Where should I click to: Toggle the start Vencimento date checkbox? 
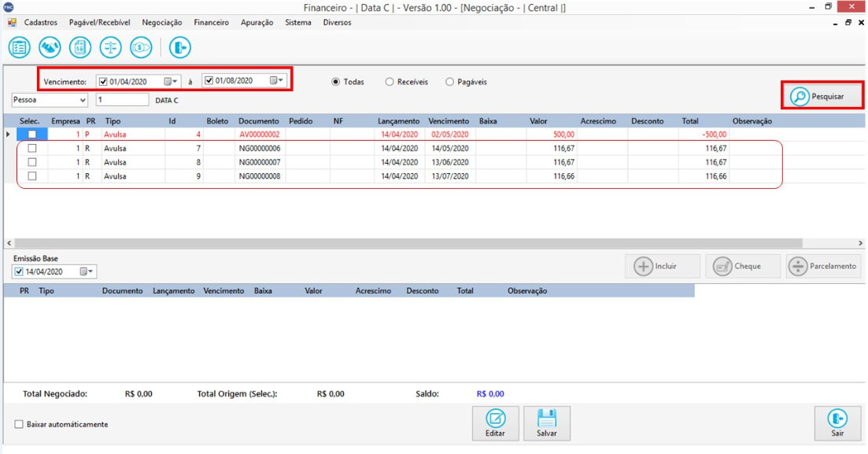[x=103, y=81]
